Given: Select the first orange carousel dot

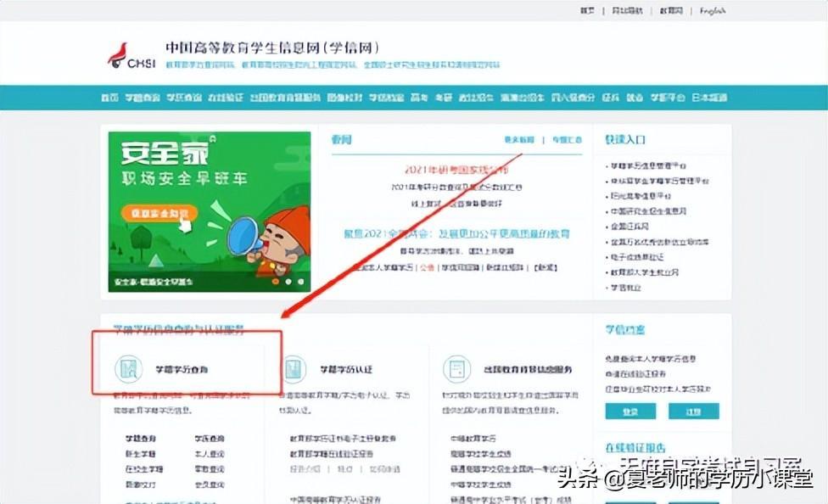Looking at the screenshot, I should pyautogui.click(x=275, y=282).
